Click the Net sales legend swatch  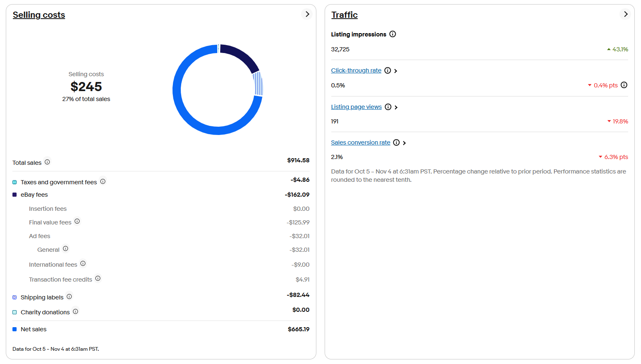point(15,329)
